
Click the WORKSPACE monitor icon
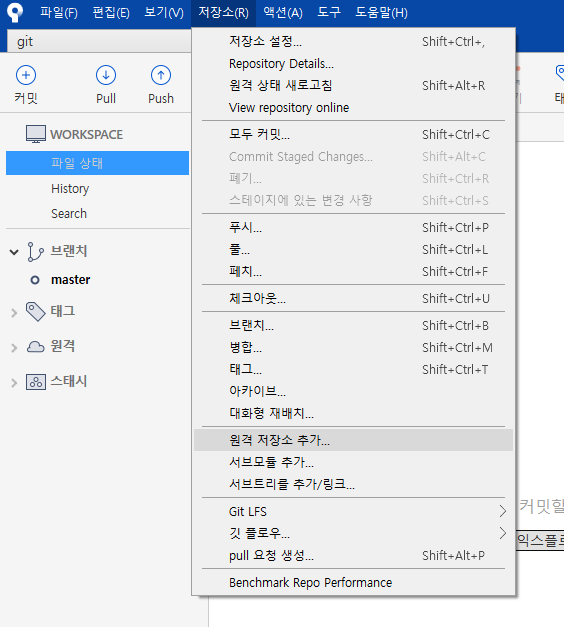(36, 134)
